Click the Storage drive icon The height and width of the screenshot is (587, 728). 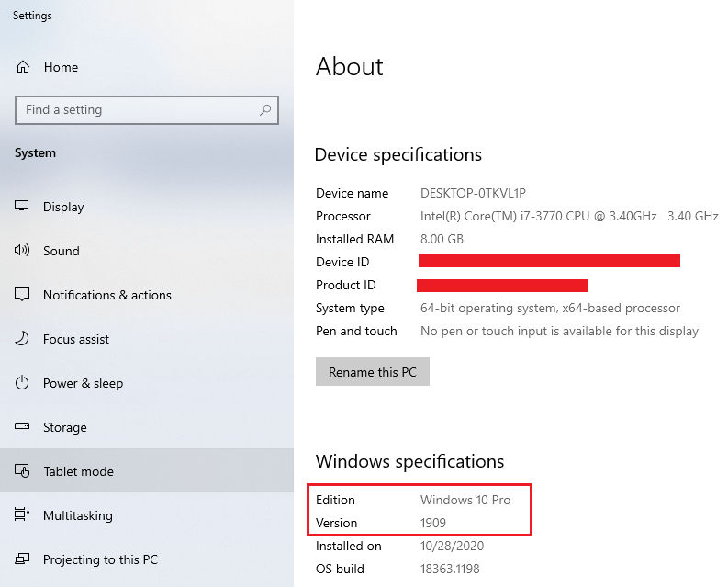22,426
